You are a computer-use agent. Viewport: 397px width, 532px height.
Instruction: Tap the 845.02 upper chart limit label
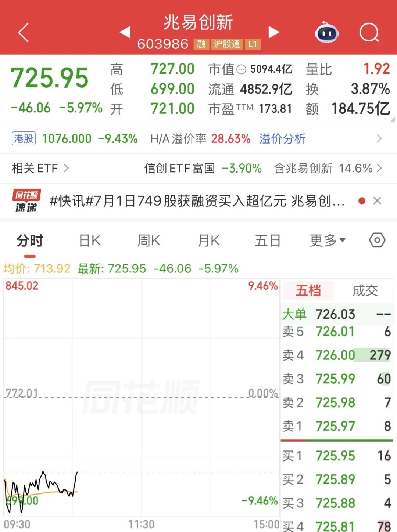[22, 286]
